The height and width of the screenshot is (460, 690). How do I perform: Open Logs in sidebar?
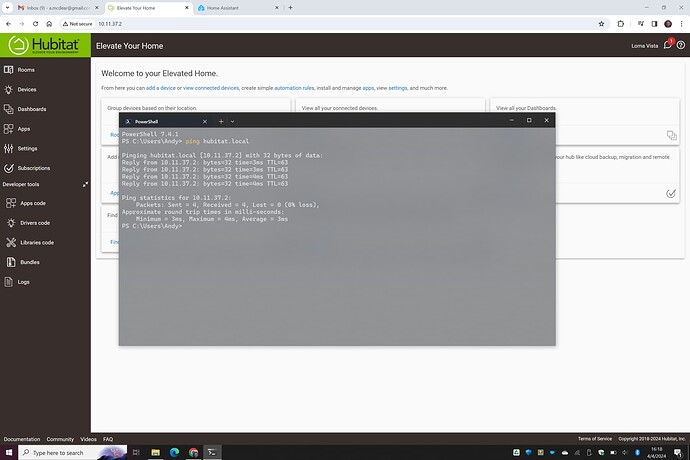17,282
